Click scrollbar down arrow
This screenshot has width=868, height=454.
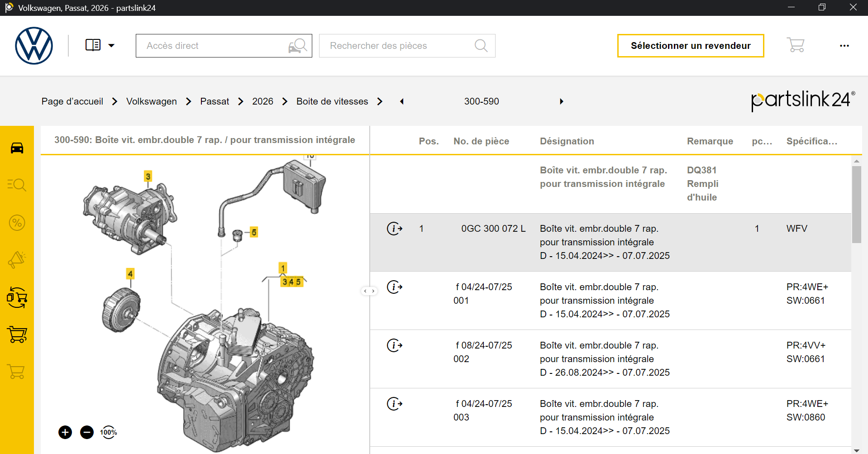tap(856, 450)
